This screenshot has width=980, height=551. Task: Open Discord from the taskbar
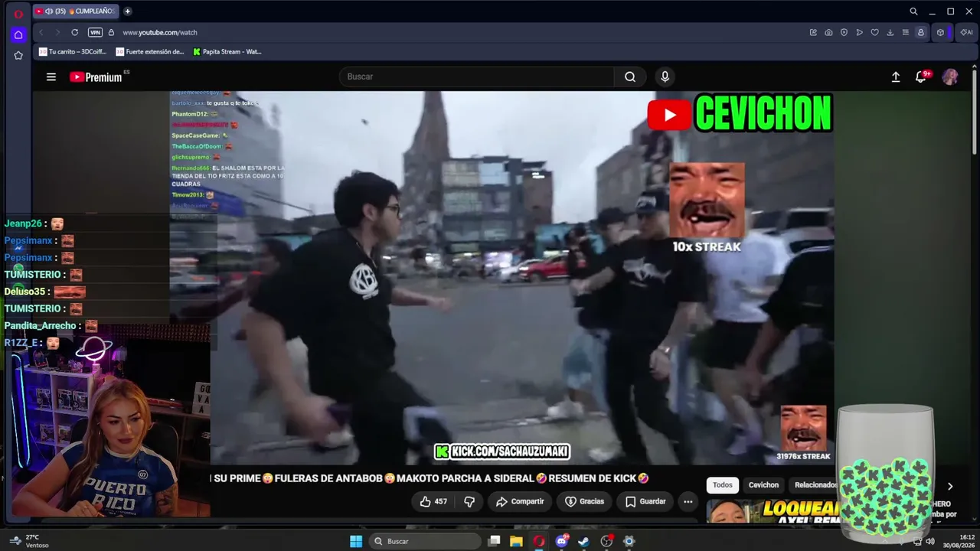point(562,541)
